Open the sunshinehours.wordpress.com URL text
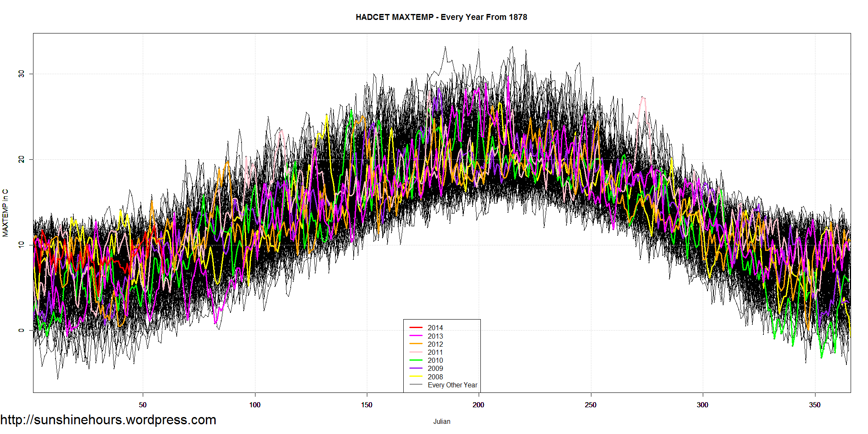Image resolution: width=868 pixels, height=434 pixels. pos(108,420)
